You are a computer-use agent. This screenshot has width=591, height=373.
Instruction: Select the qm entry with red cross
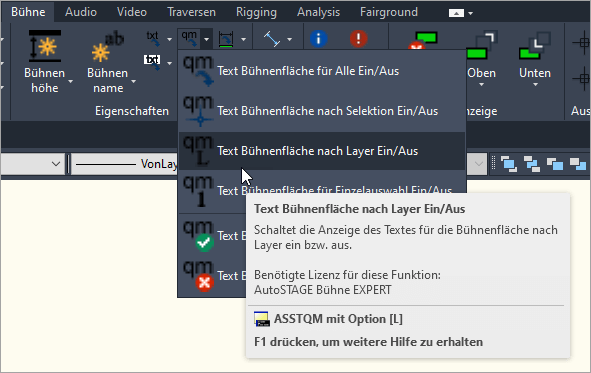(212, 276)
